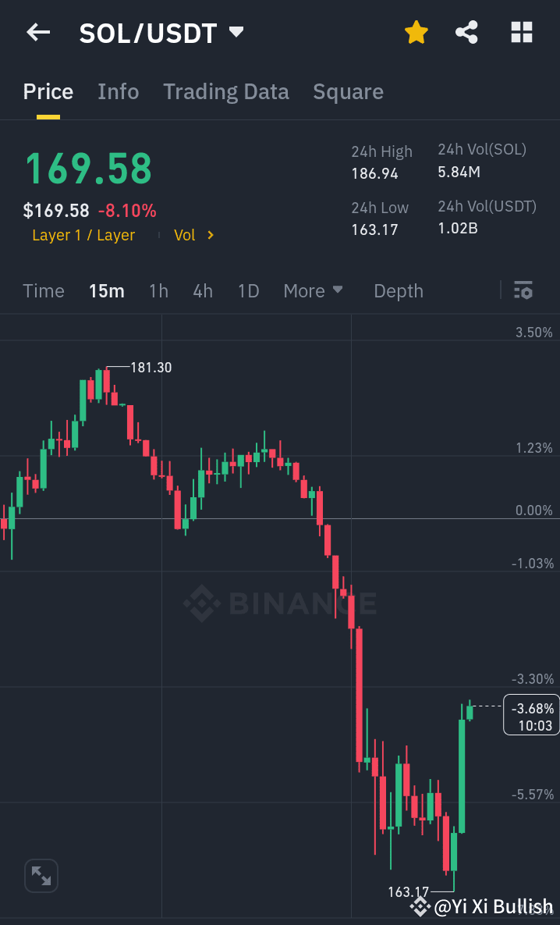
Task: Switch to the Trading Data tab
Action: (x=226, y=91)
